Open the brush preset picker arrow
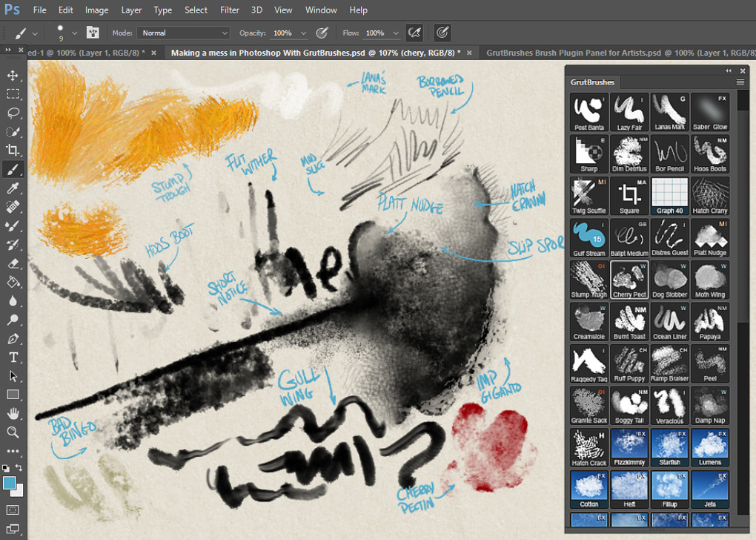Image resolution: width=756 pixels, height=540 pixels. coord(75,33)
